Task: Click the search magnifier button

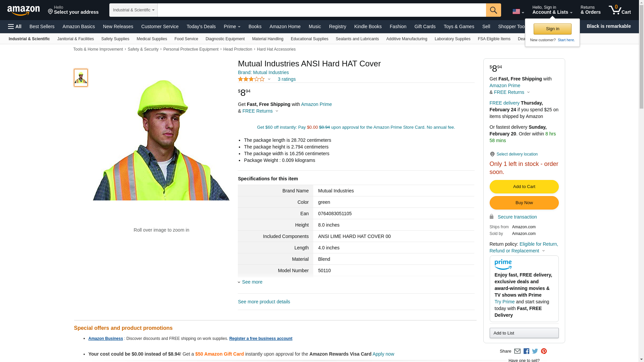Action: (493, 10)
